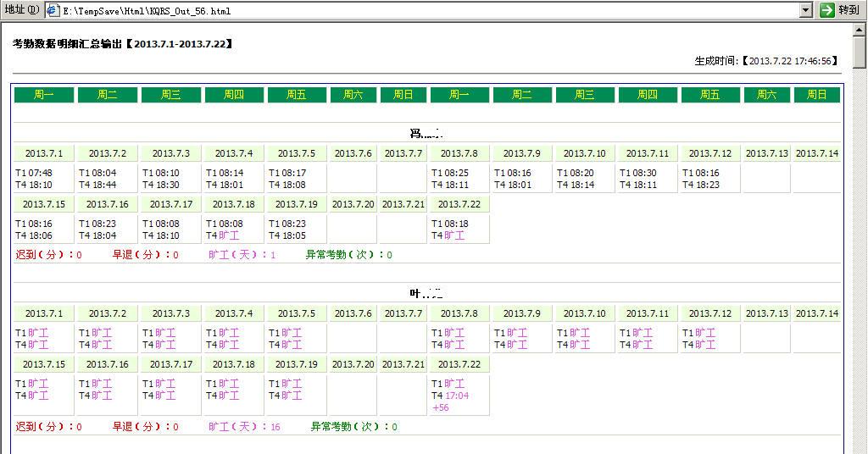Click the vertical scrollbar up arrow

click(x=860, y=29)
